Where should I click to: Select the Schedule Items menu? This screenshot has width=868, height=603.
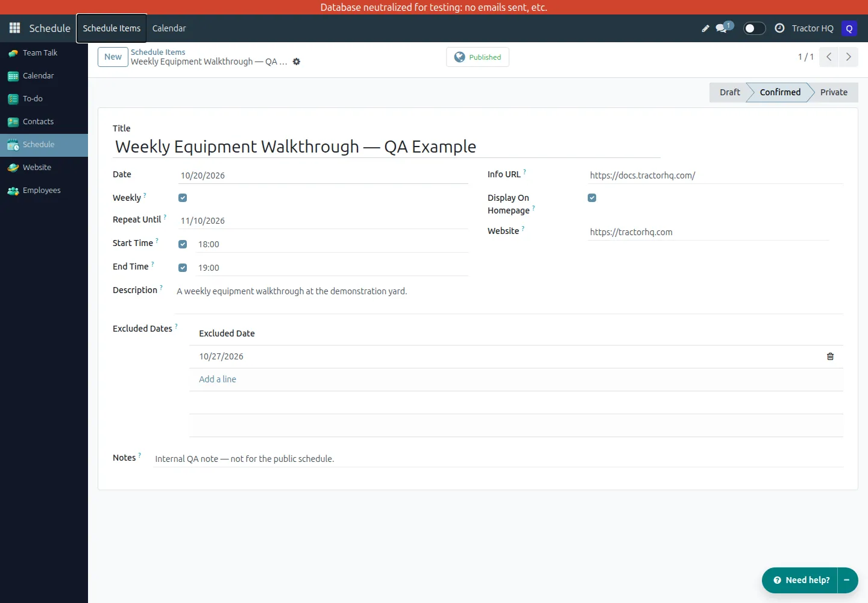112,28
